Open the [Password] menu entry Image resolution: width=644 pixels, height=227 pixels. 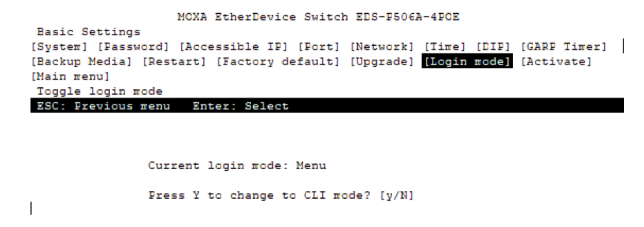(x=133, y=46)
